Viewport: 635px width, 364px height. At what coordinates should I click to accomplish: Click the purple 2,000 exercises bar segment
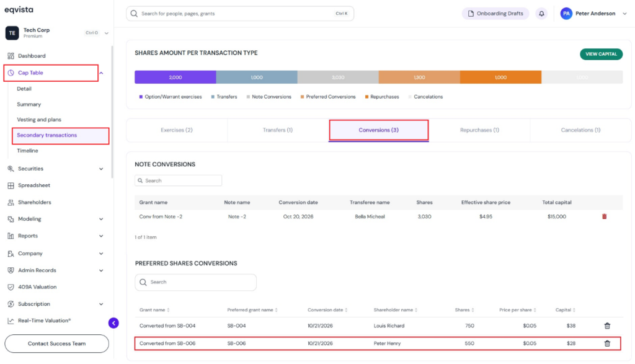[x=175, y=78]
